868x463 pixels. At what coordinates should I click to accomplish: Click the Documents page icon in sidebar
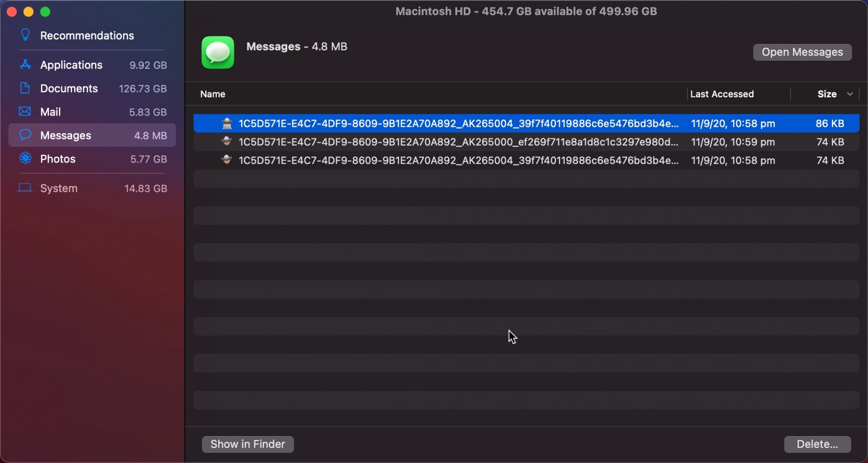25,88
